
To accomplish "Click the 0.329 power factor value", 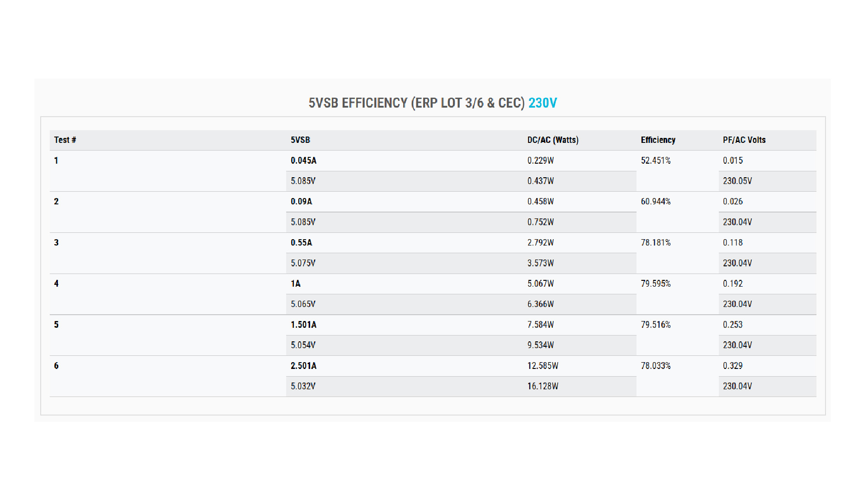I will pyautogui.click(x=732, y=366).
